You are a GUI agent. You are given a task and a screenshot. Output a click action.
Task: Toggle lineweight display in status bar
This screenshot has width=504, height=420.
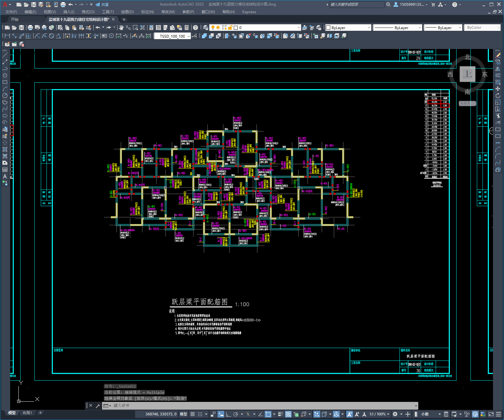281,414
